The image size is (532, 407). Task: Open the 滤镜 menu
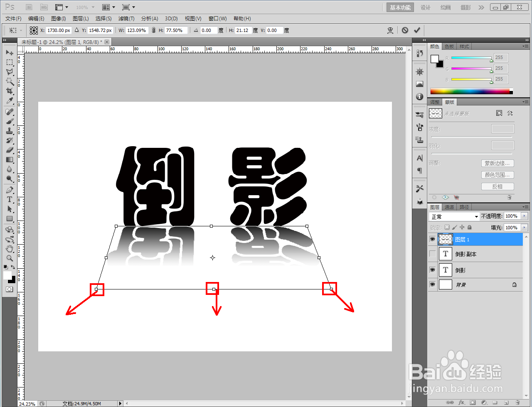pyautogui.click(x=127, y=18)
